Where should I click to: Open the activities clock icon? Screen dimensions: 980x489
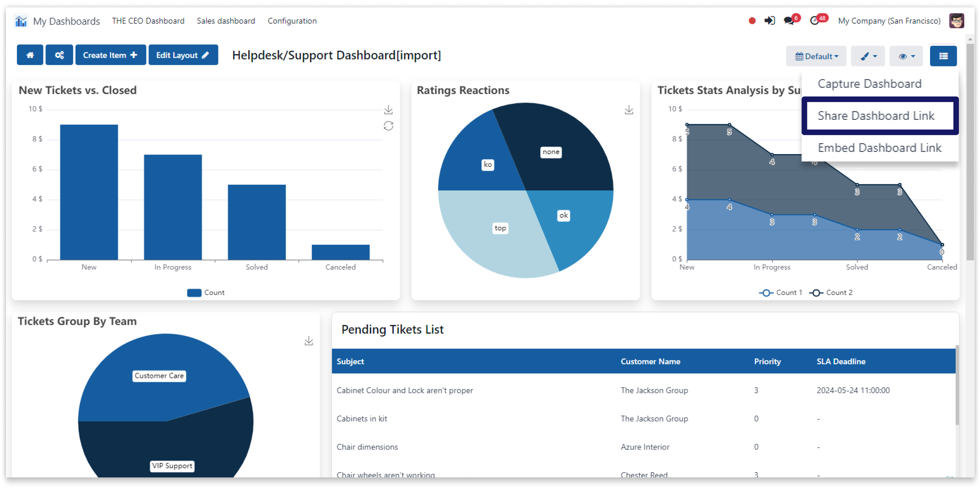[814, 20]
